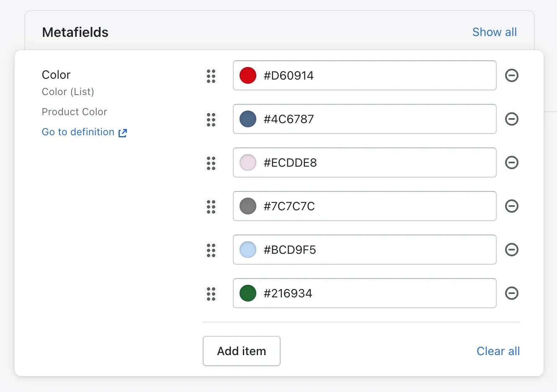Open the pale pink #ECDDE8 swatch
Image resolution: width=557 pixels, height=392 pixels.
(x=248, y=162)
